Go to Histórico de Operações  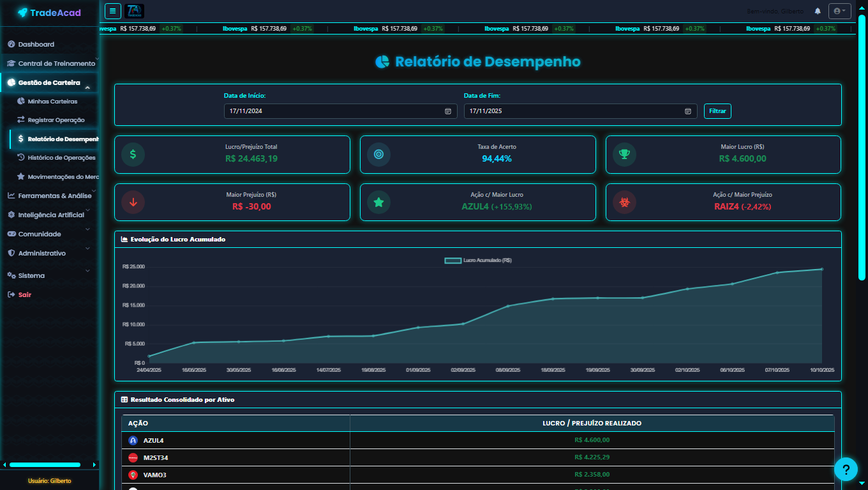point(61,158)
